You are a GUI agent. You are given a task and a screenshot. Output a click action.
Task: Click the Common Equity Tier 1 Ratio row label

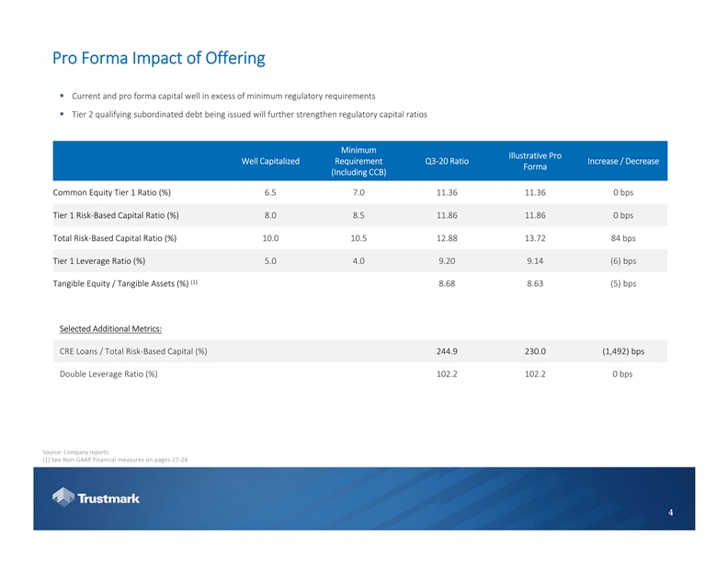pyautogui.click(x=111, y=193)
